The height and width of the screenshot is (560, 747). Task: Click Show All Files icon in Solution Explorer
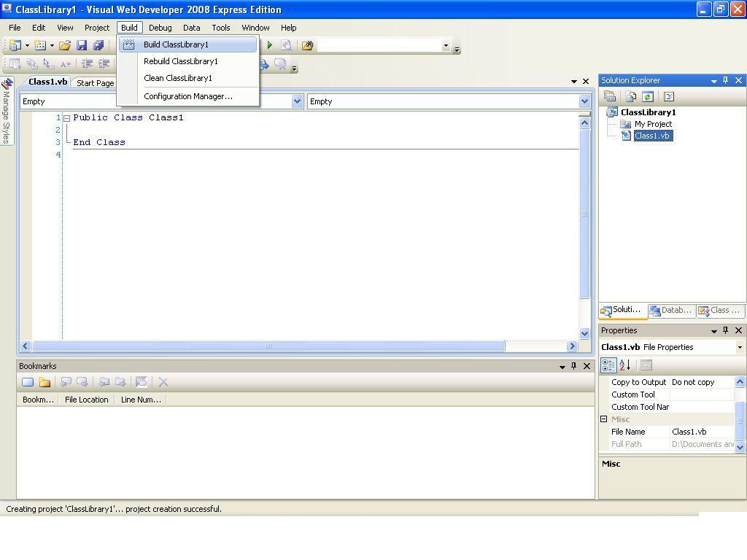point(631,97)
